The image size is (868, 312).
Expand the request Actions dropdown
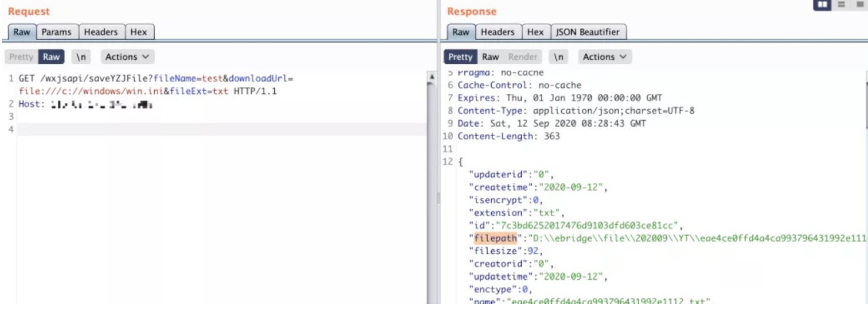(127, 57)
